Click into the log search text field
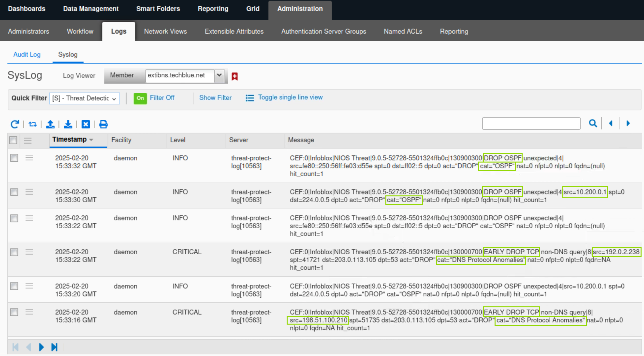The image size is (644, 356). pyautogui.click(x=531, y=123)
